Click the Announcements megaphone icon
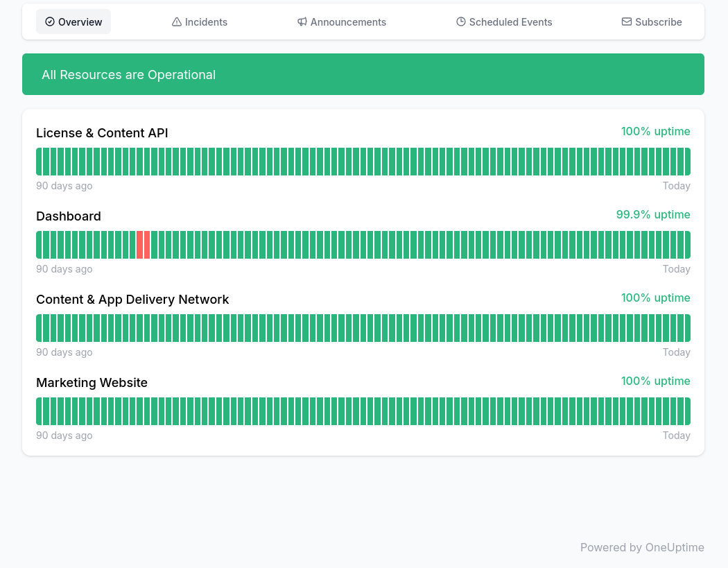 point(302,22)
